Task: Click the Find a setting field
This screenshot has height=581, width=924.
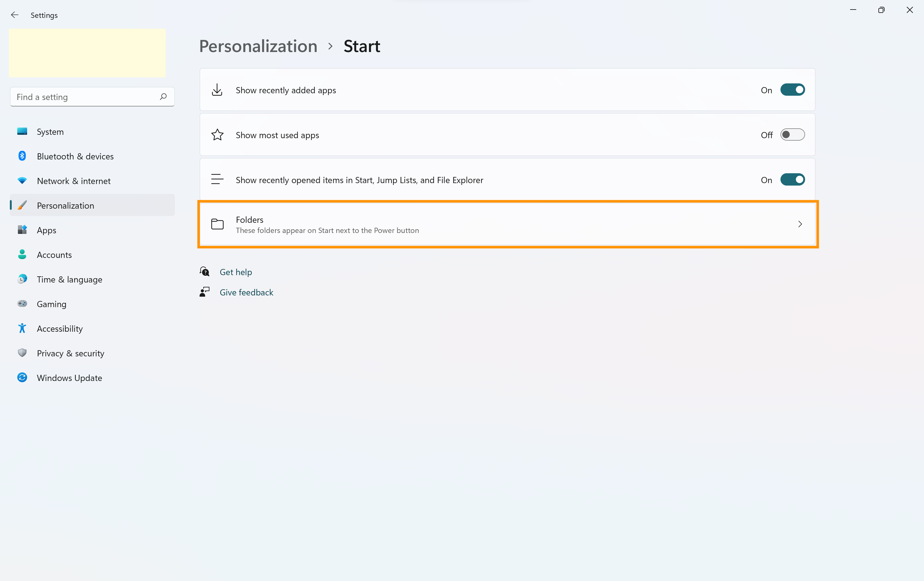Action: 84,97
